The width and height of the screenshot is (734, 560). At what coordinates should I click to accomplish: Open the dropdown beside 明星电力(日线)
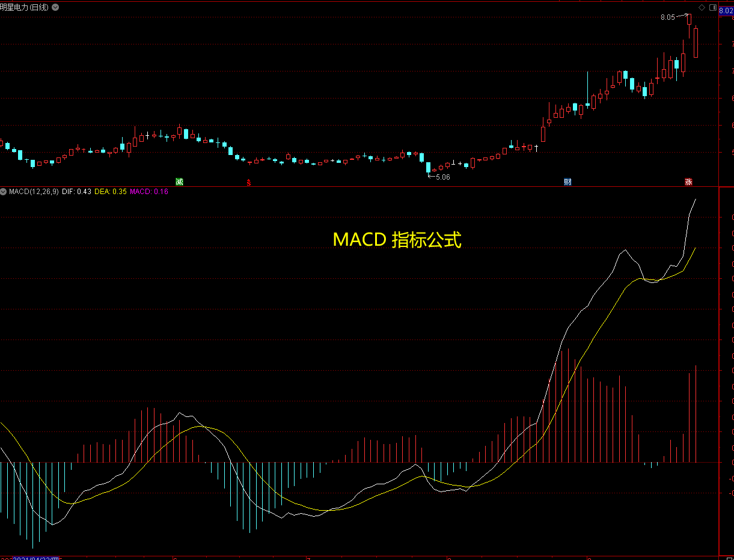(x=55, y=7)
